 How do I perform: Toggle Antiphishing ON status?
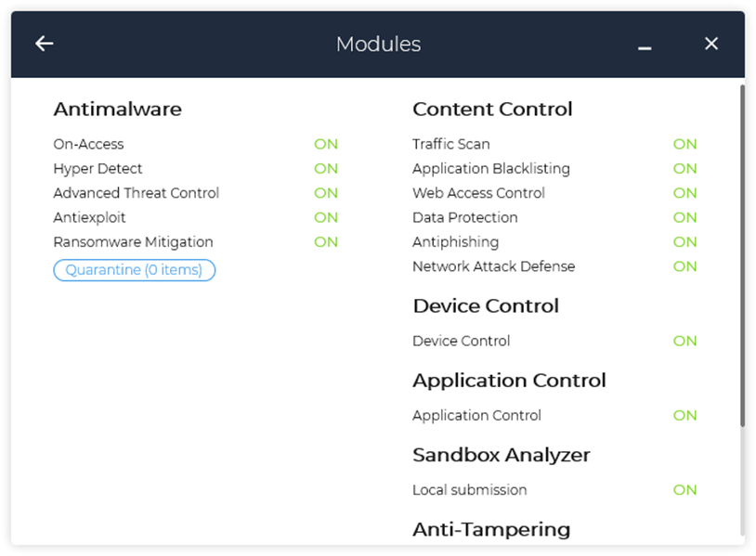click(x=685, y=242)
